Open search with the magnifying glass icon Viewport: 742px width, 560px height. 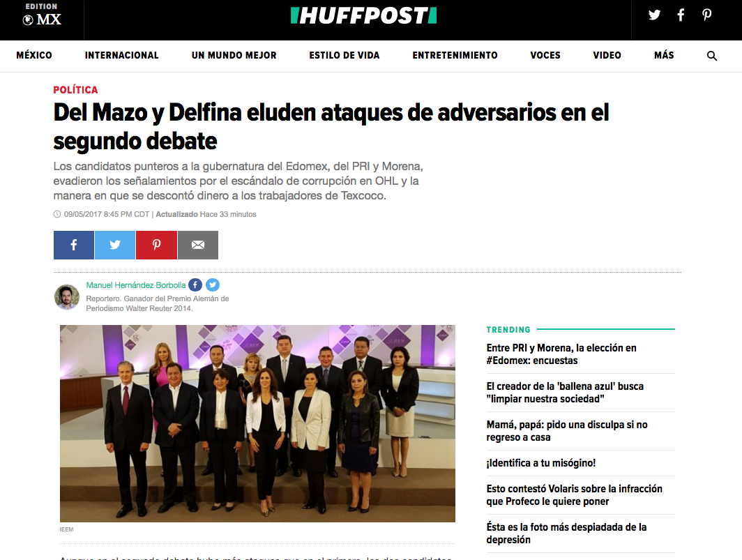tap(712, 56)
